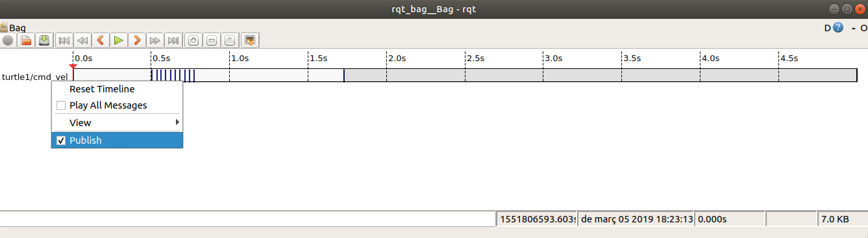Click the O close plugin button
868x238 pixels.
click(x=863, y=28)
